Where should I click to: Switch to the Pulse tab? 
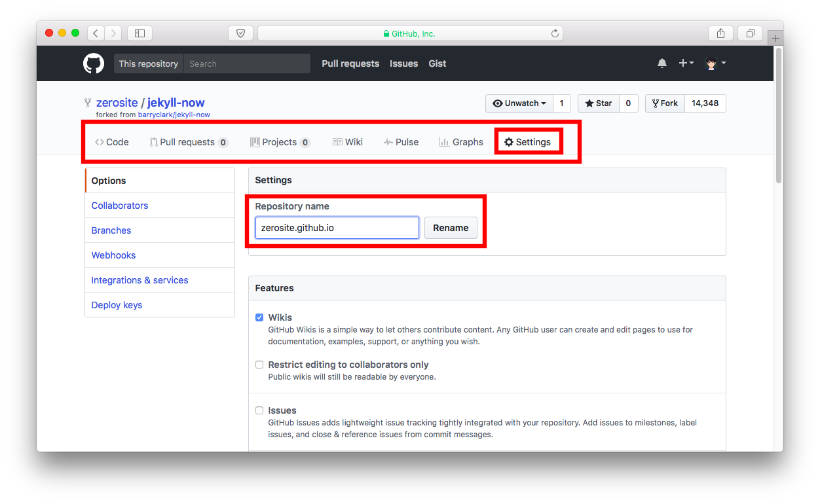[401, 142]
